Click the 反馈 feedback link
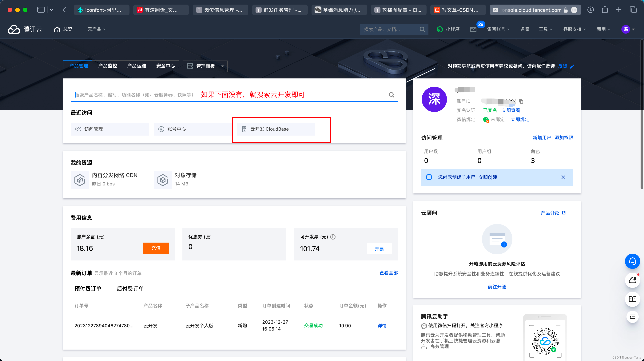Screen dimensions: 644x361 pyautogui.click(x=563, y=66)
